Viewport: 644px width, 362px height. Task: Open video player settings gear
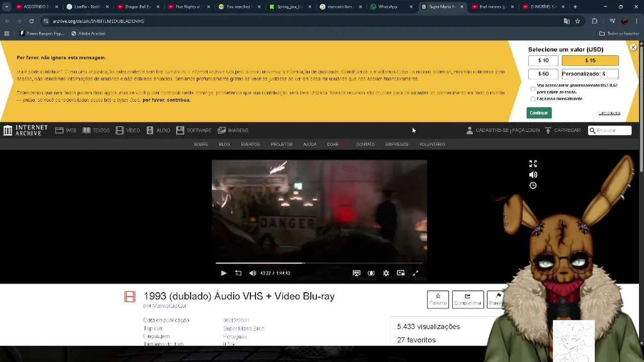point(386,273)
